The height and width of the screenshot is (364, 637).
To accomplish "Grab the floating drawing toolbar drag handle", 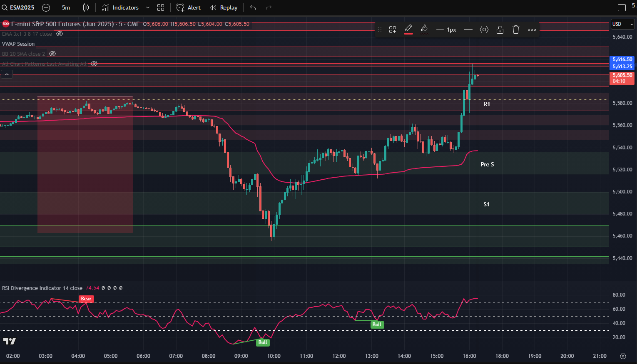I will (x=380, y=30).
